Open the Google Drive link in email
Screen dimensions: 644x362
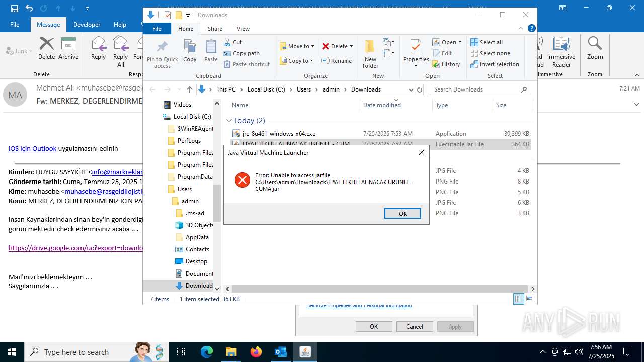pos(75,248)
